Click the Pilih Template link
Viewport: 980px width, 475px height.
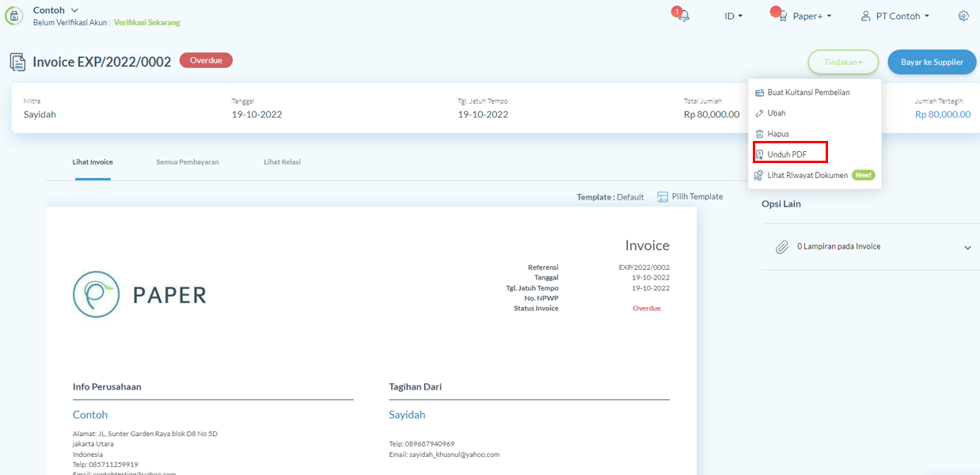click(x=697, y=197)
